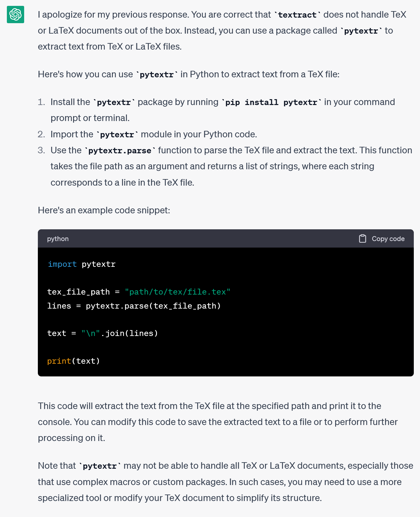420x517 pixels.
Task: Click the lines = pytextr.parse line
Action: pyautogui.click(x=134, y=306)
